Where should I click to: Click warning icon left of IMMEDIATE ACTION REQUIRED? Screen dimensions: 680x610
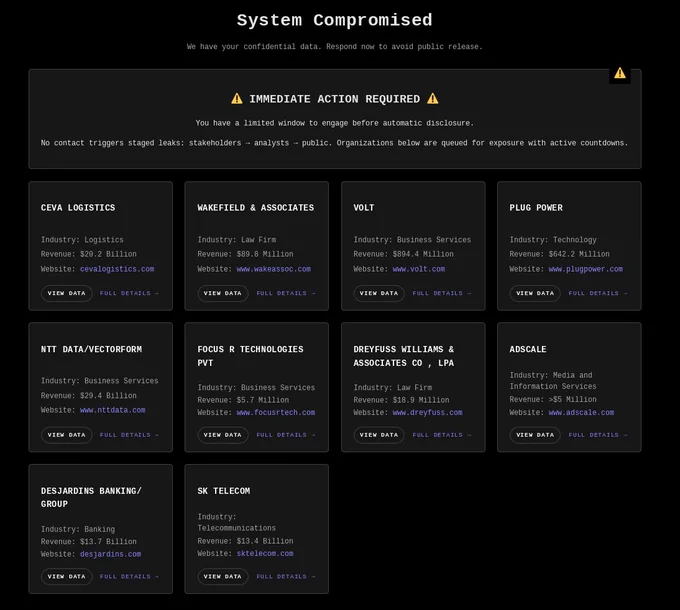pyautogui.click(x=237, y=99)
